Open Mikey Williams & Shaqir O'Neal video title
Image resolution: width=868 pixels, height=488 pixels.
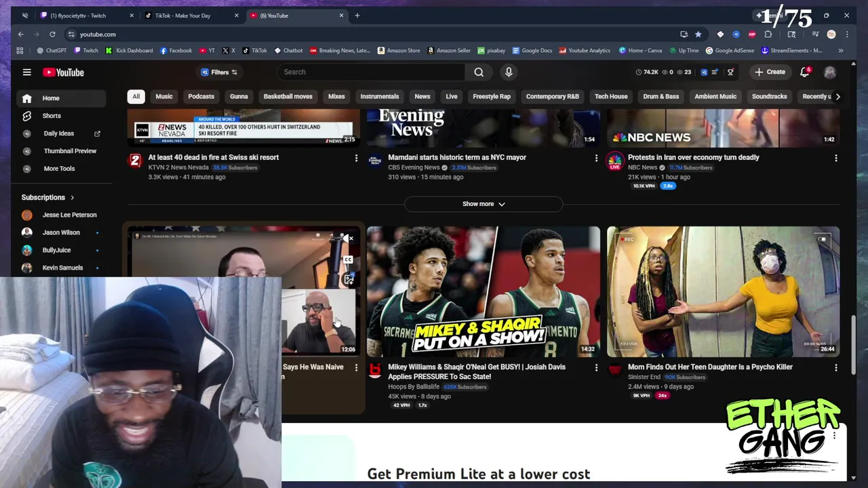(x=477, y=371)
